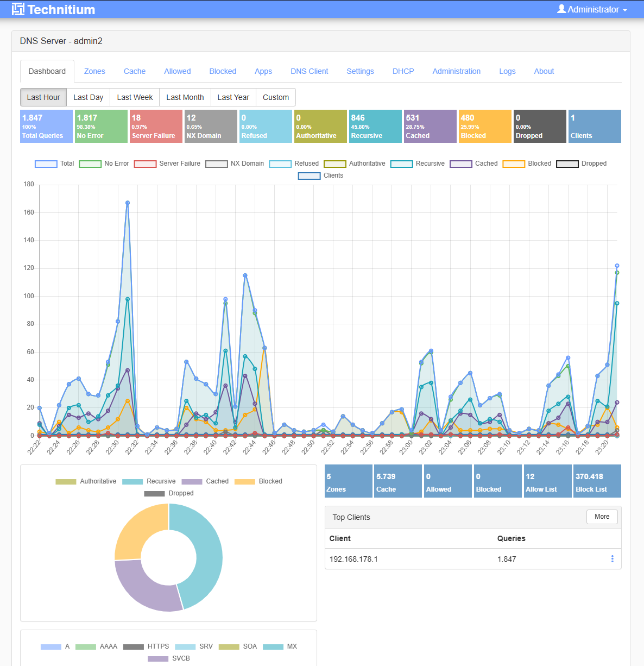This screenshot has width=644, height=666.
Task: Click the More button in Top Clients
Action: point(602,517)
